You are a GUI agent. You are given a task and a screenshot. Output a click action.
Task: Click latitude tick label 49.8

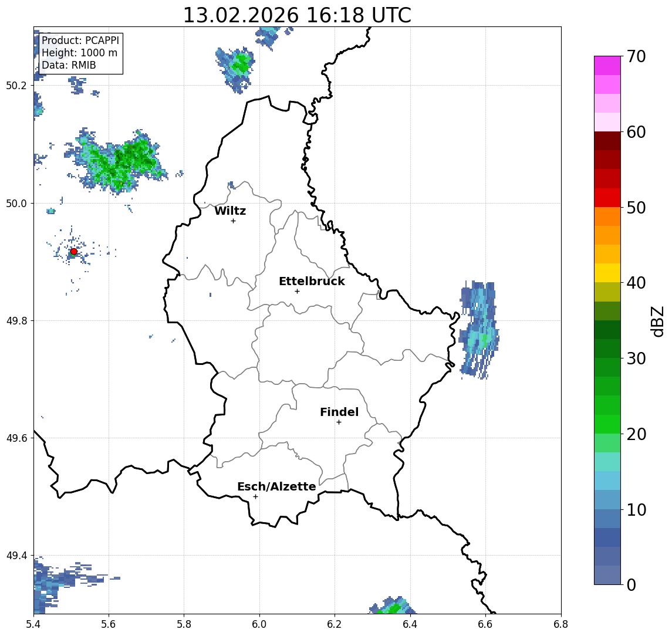16,320
